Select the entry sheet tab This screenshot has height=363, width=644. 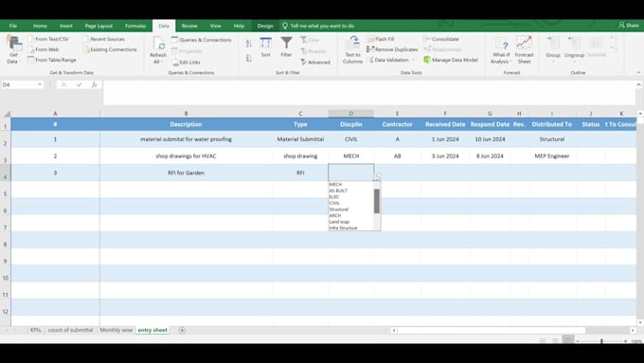click(x=152, y=330)
